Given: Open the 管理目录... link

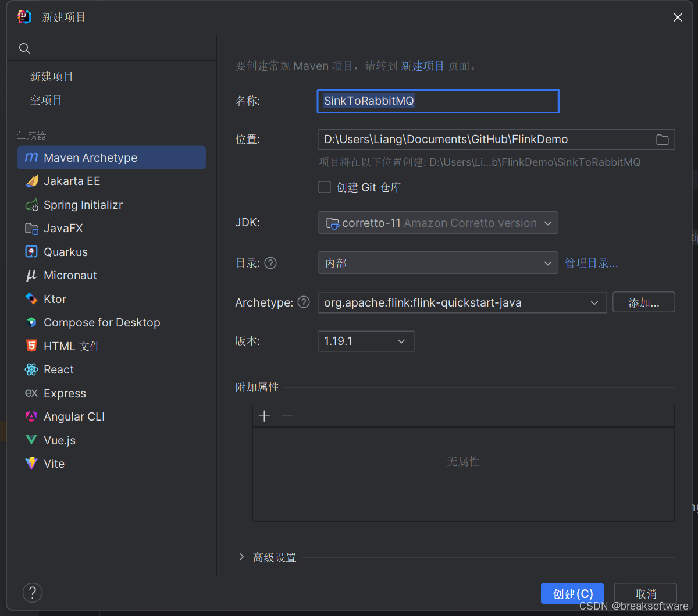Looking at the screenshot, I should click(x=591, y=263).
